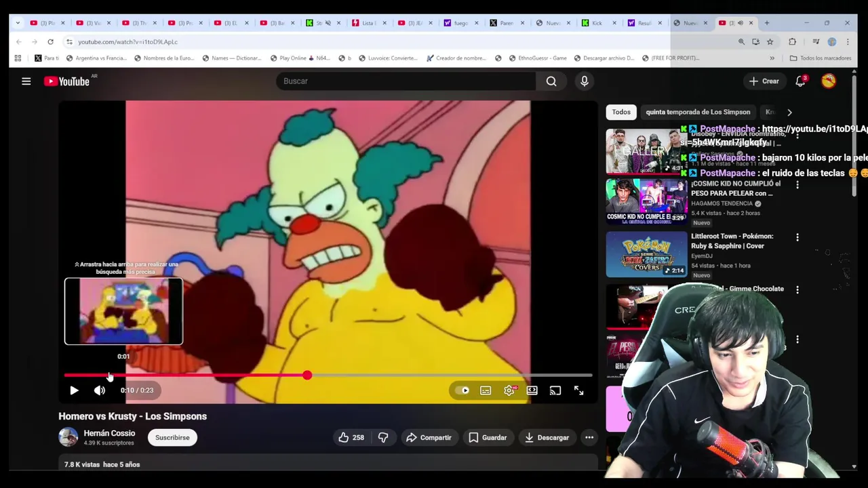Click the URL address bar
Viewport: 868px width, 488px height.
[400, 42]
